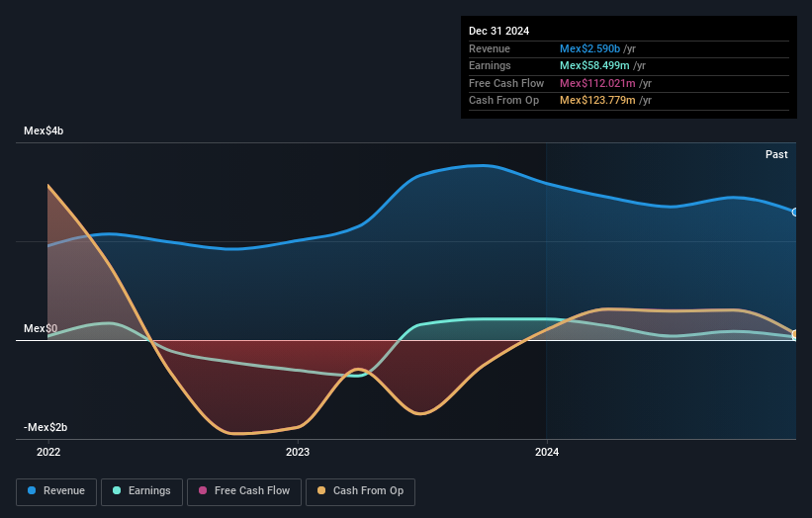Click the -Mex$2b y-axis label
Viewport: 812px width, 518px height.
[x=45, y=427]
